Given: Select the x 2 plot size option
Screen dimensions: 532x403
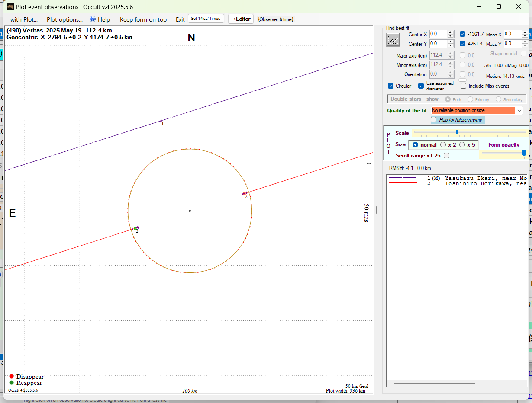Looking at the screenshot, I should pos(443,145).
